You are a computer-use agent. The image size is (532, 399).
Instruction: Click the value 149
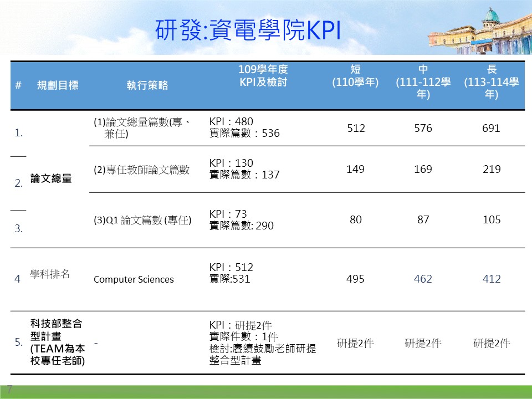click(x=356, y=169)
